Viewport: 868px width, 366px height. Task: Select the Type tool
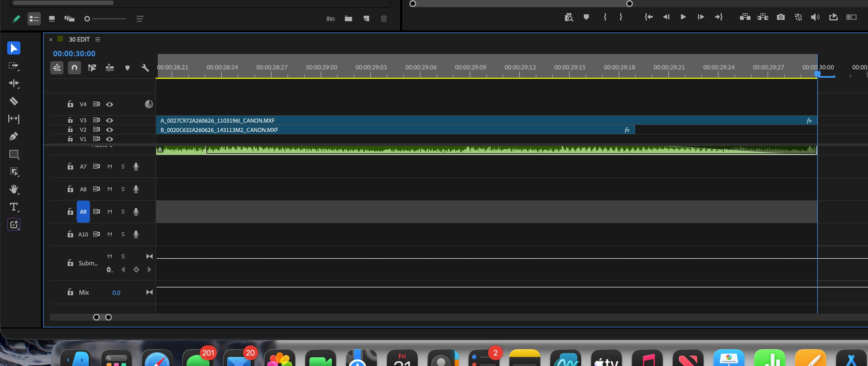pyautogui.click(x=14, y=207)
